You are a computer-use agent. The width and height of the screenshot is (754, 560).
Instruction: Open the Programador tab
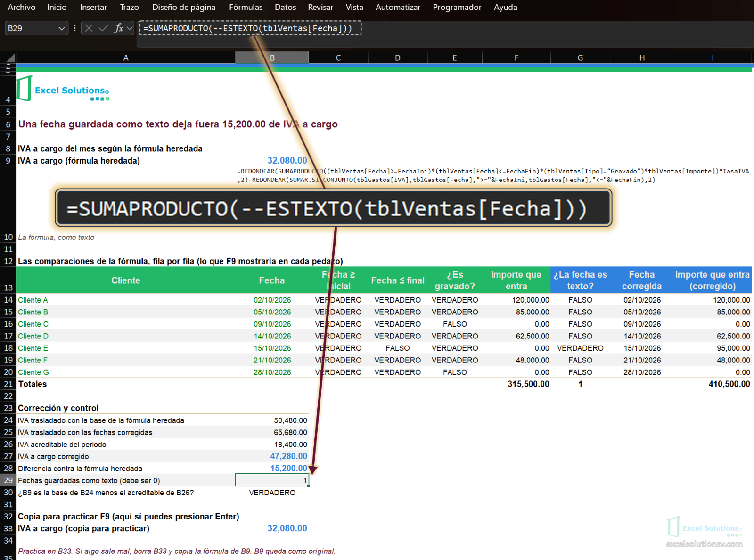[457, 7]
